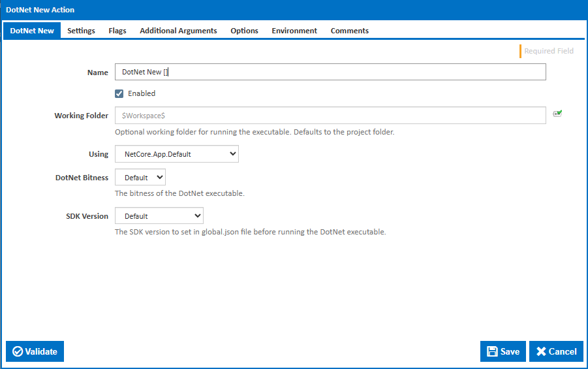Select the Options tab

pyautogui.click(x=244, y=31)
